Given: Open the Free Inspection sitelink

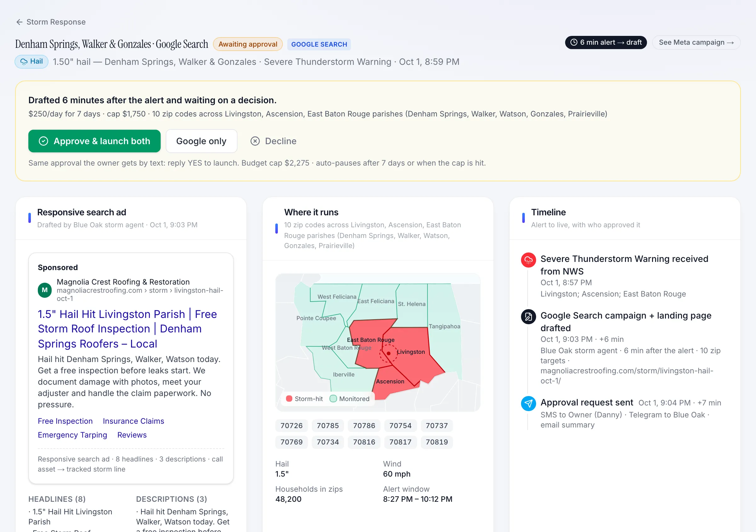Looking at the screenshot, I should pyautogui.click(x=65, y=421).
